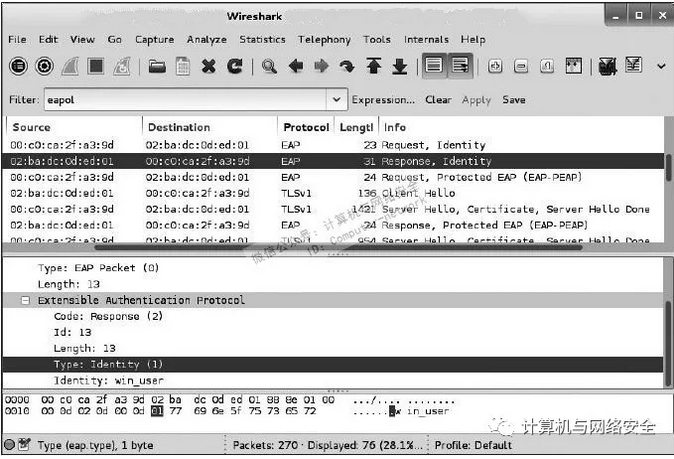Sort packets by the Destination column
The width and height of the screenshot is (674, 459).
tap(210, 127)
